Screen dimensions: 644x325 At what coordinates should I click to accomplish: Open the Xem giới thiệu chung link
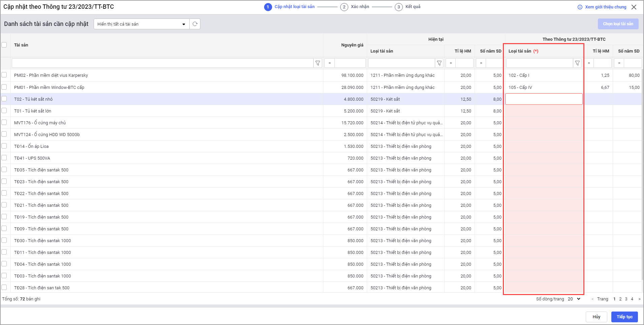pos(605,7)
